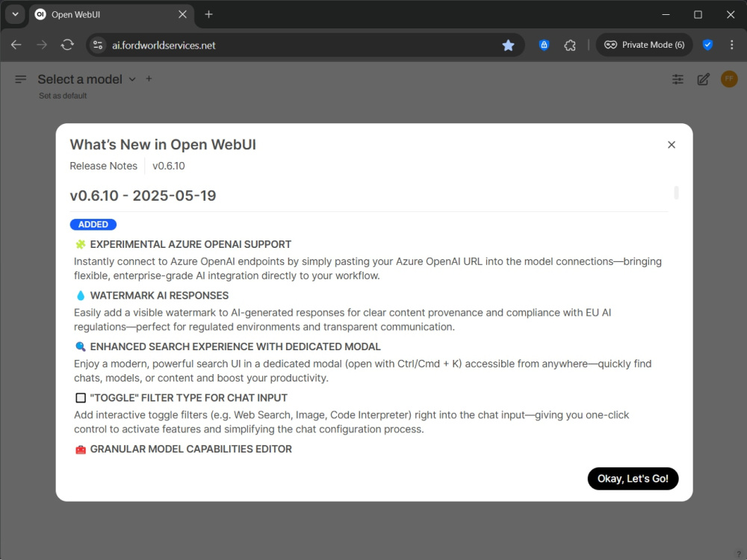Select the Open WebUI browser tab
This screenshot has width=747, height=560.
(x=112, y=15)
